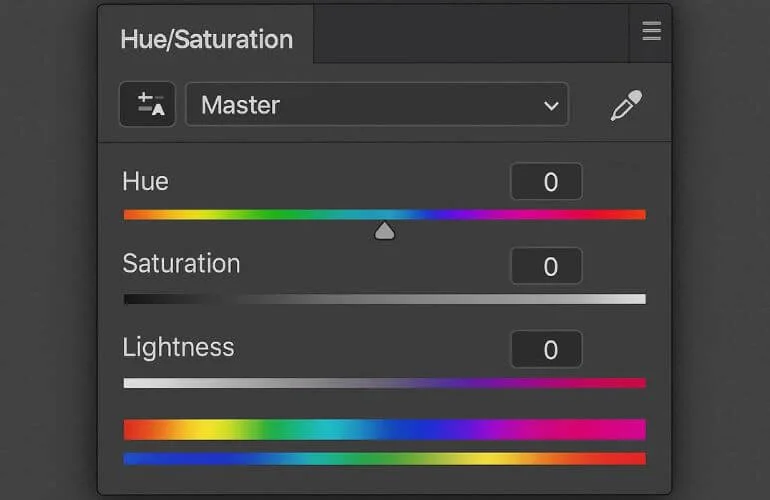Click the Hue value input field

tap(546, 182)
